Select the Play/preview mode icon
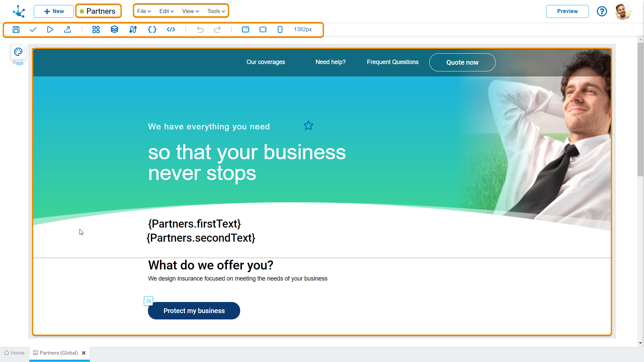The height and width of the screenshot is (362, 644). tap(50, 29)
